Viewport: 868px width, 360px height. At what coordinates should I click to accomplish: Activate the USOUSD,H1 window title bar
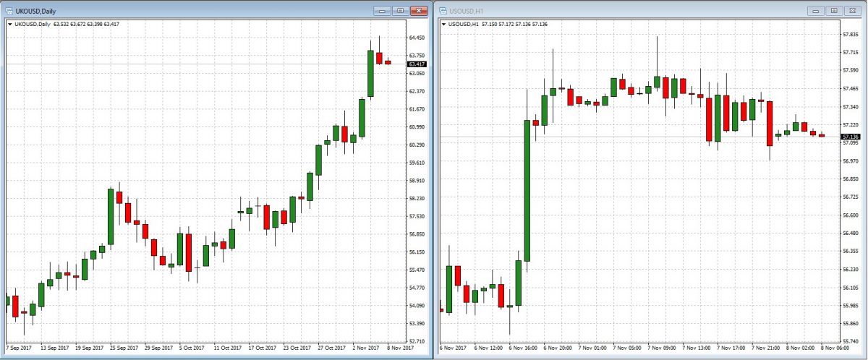coord(615,11)
